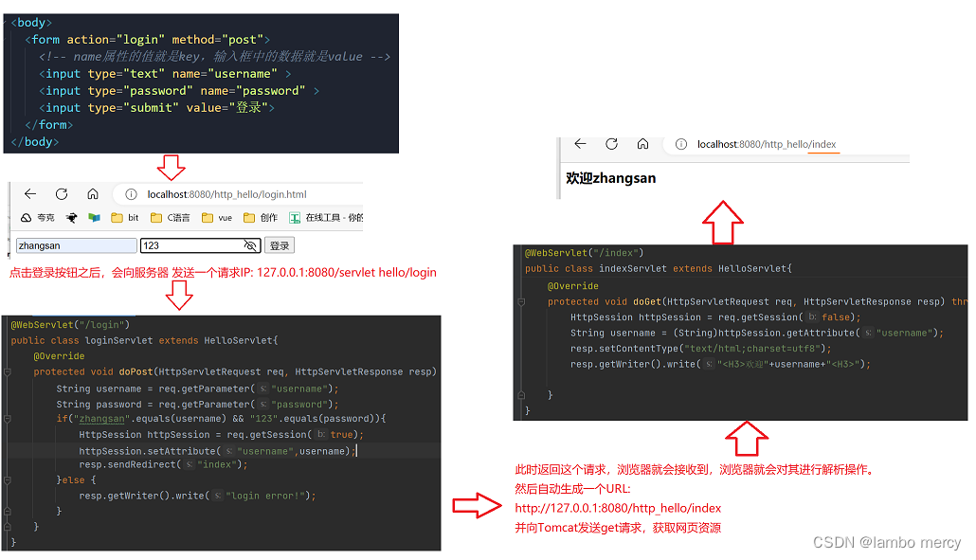
Task: Collapse the doPost method fold marker
Action: click(x=8, y=372)
